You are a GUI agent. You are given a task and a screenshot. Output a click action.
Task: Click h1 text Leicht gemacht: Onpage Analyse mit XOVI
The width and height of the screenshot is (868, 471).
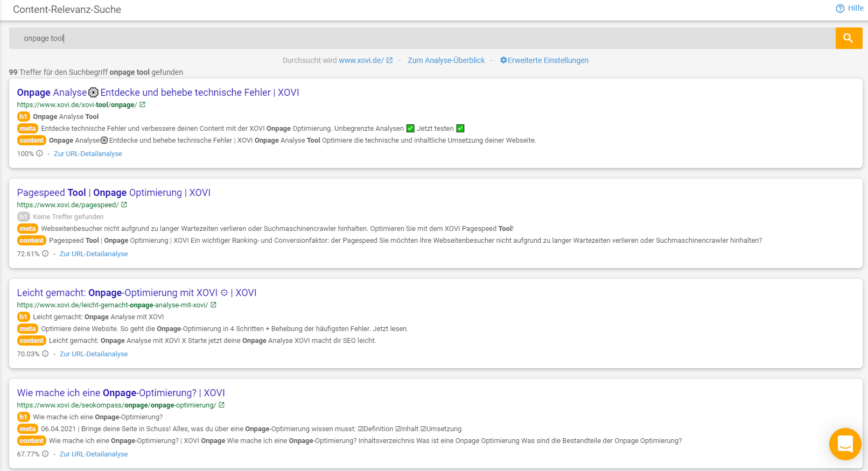pyautogui.click(x=99, y=317)
